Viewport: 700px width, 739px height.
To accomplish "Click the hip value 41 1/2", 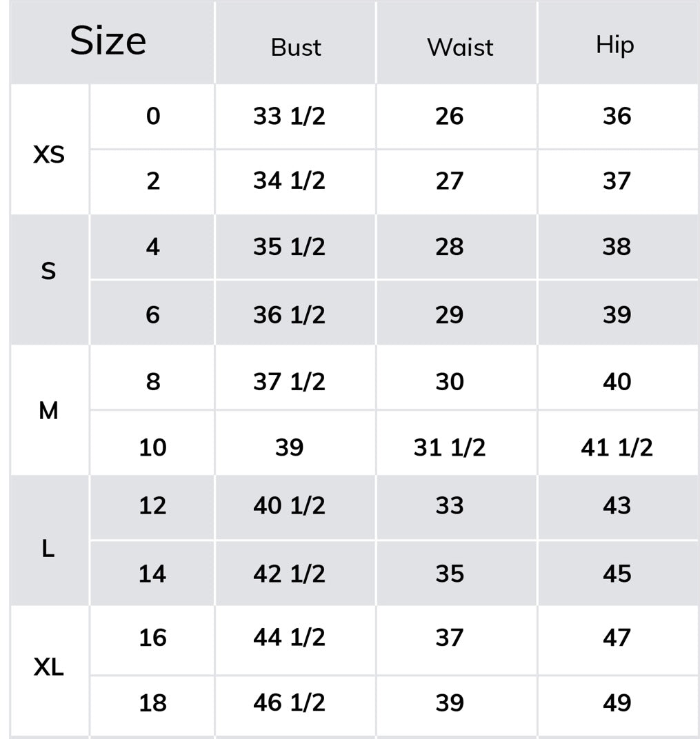I will tap(617, 447).
